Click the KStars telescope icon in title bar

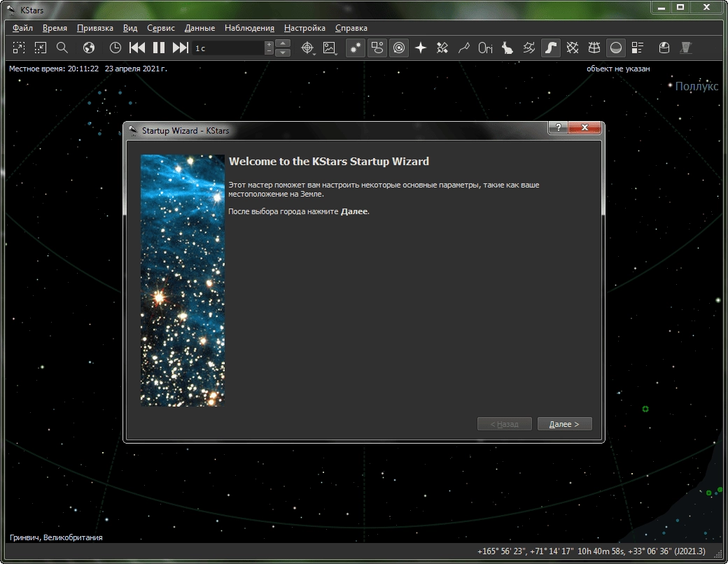(x=11, y=10)
